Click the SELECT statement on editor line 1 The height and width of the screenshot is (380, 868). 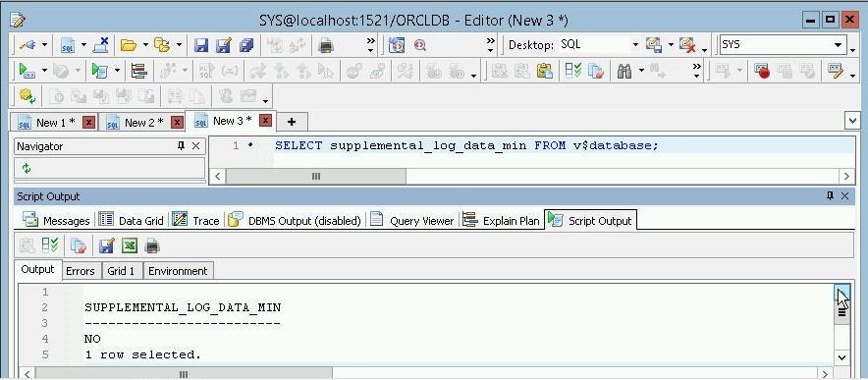click(x=466, y=145)
